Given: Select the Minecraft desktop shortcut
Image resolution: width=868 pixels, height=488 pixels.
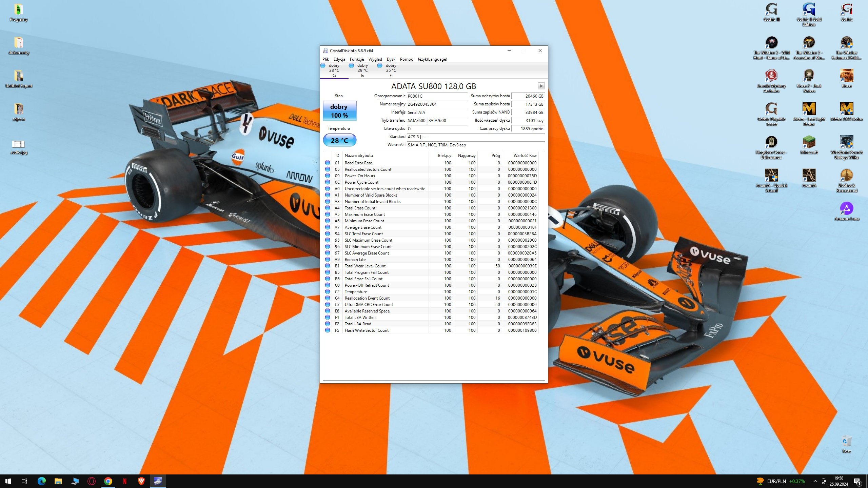Looking at the screenshot, I should point(809,145).
